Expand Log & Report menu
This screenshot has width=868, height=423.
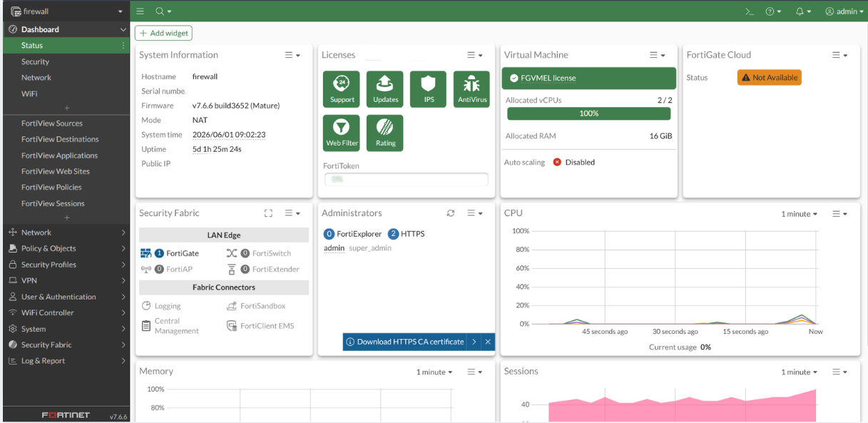[66, 361]
